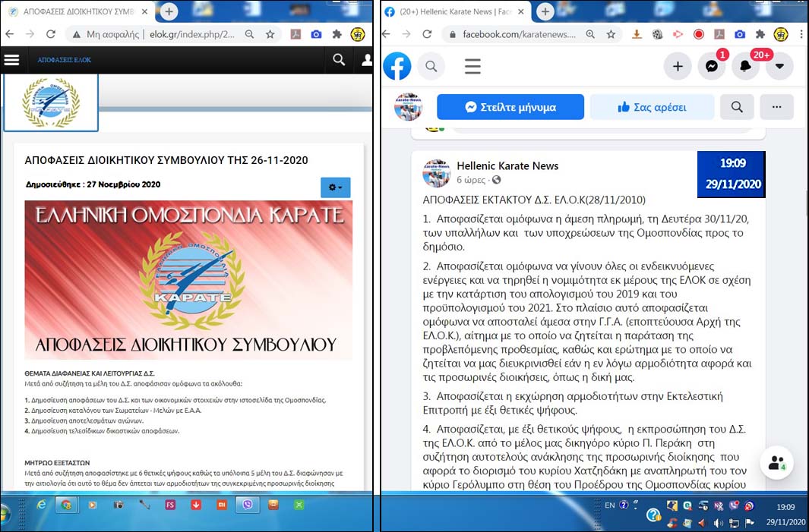The width and height of the screenshot is (809, 532).
Task: Click the Facebook logo home icon
Action: [x=397, y=67]
